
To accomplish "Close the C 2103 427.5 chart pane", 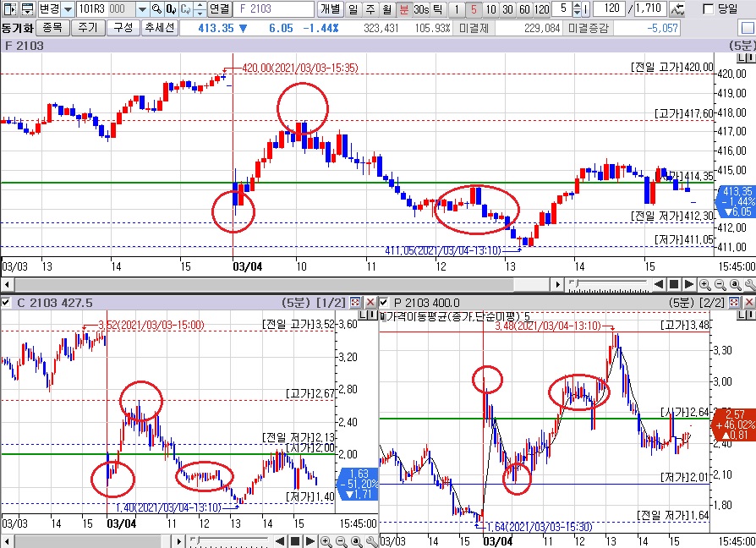I will click(x=370, y=302).
